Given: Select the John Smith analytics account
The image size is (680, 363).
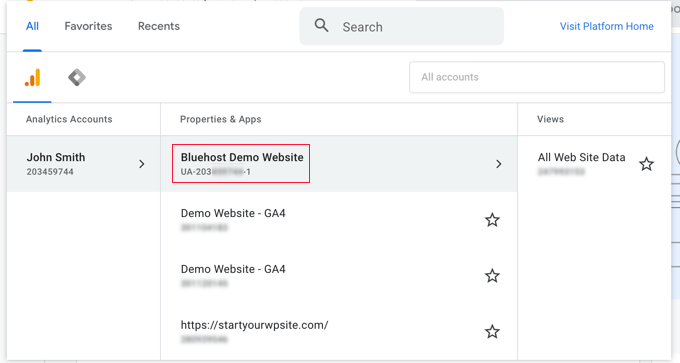Looking at the screenshot, I should click(84, 164).
